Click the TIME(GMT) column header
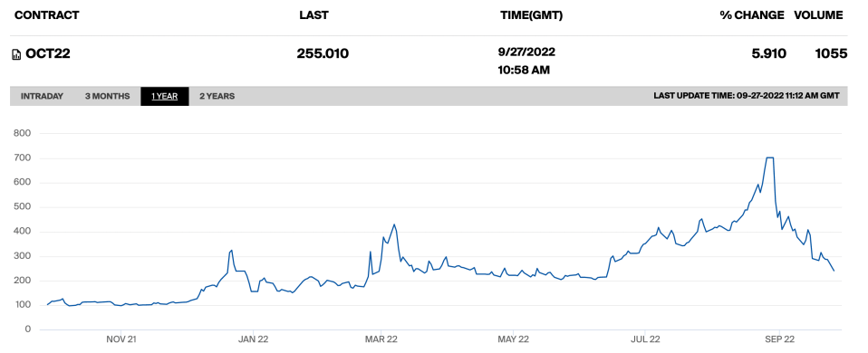868x353 pixels. coord(532,15)
